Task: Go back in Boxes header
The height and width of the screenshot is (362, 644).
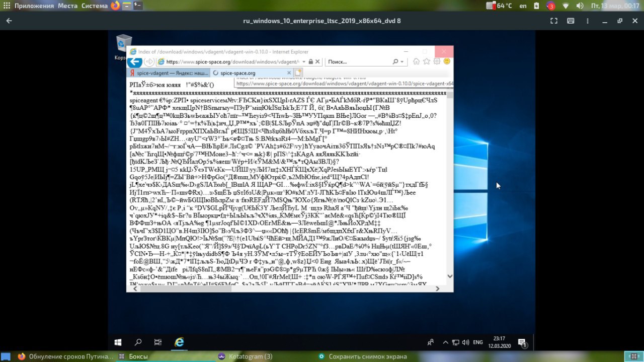Action: (9, 21)
